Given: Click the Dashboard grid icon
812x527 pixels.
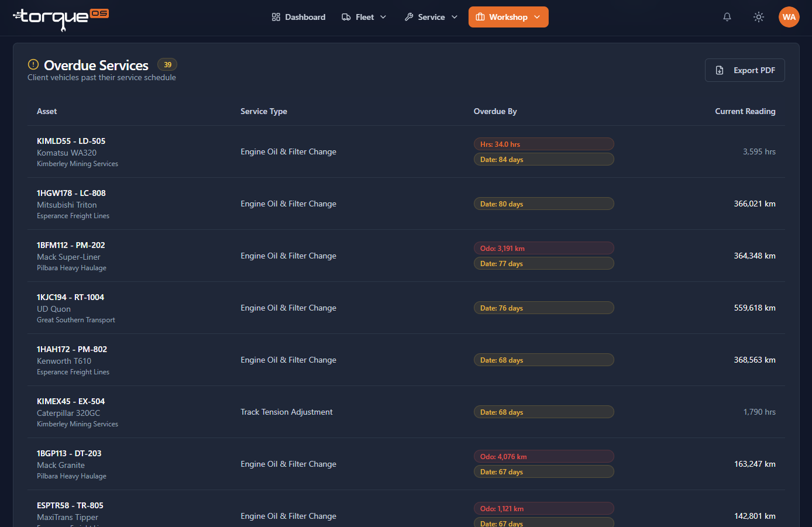Looking at the screenshot, I should point(276,17).
